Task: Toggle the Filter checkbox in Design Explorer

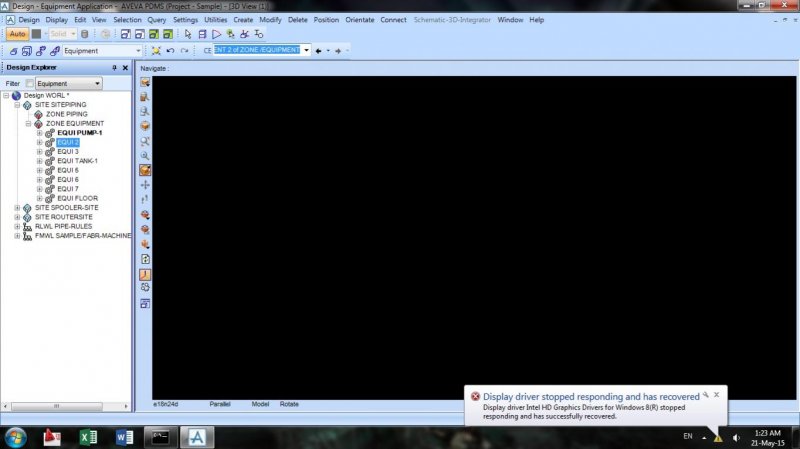Action: [30, 83]
